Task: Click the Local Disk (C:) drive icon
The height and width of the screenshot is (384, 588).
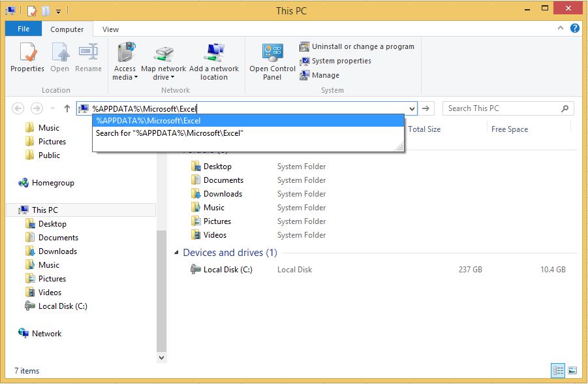Action: [195, 269]
